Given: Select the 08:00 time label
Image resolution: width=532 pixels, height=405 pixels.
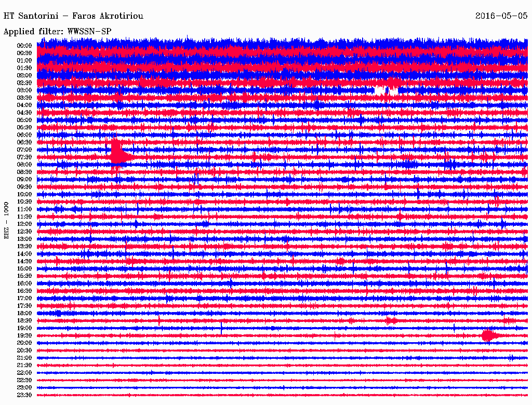Looking at the screenshot, I should [x=24, y=165].
